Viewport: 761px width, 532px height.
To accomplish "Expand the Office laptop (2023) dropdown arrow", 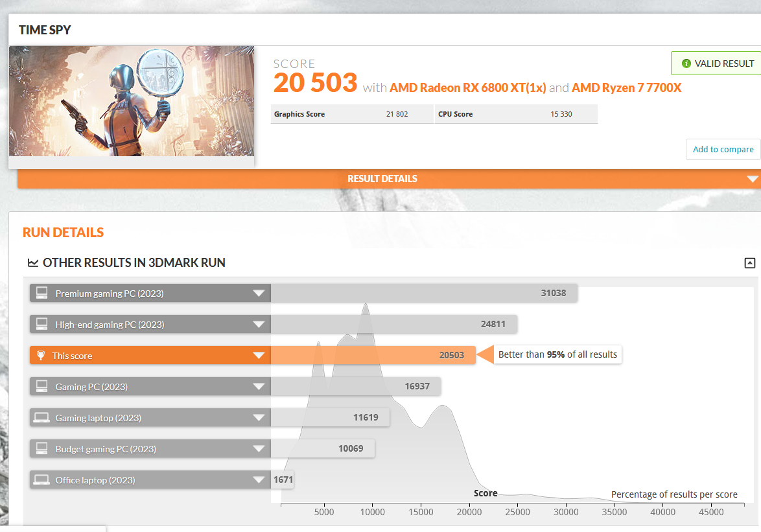I will 259,480.
